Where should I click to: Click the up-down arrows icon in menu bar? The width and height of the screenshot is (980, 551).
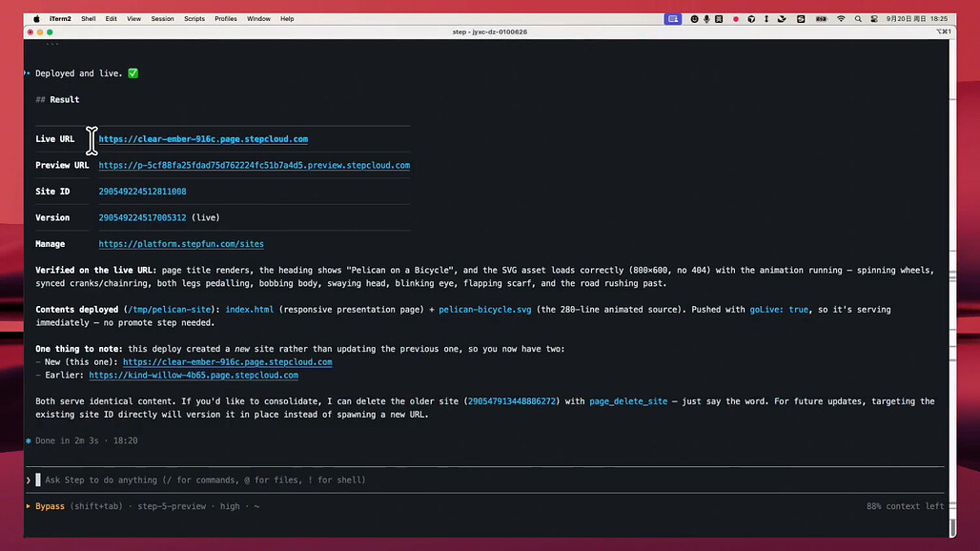point(766,19)
